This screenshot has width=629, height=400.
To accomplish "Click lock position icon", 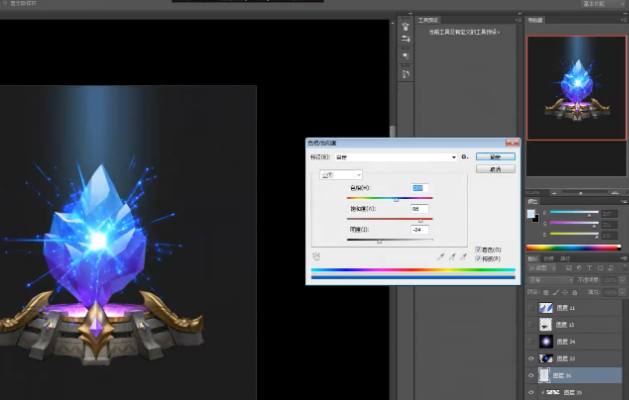I will pos(565,292).
